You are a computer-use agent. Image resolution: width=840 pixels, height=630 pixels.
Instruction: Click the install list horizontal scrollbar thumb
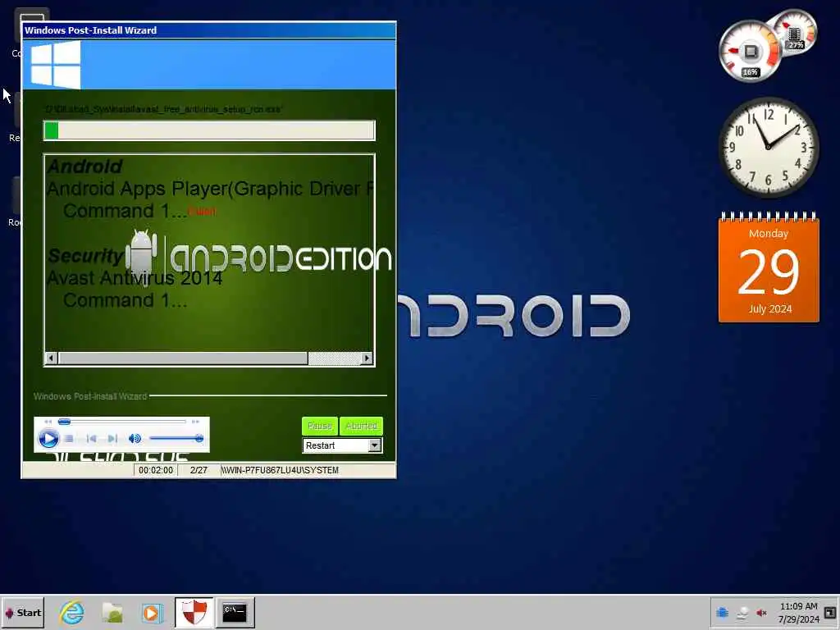point(183,358)
